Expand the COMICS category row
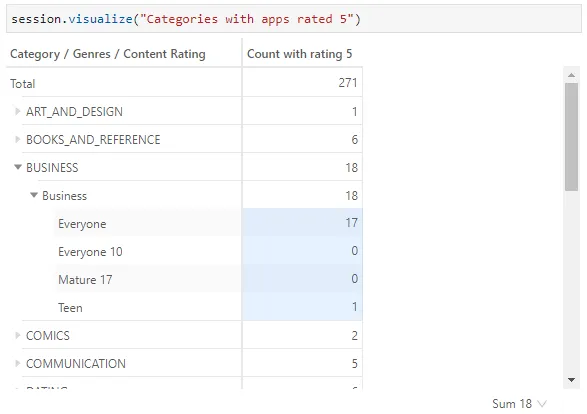The image size is (587, 414). pos(17,335)
